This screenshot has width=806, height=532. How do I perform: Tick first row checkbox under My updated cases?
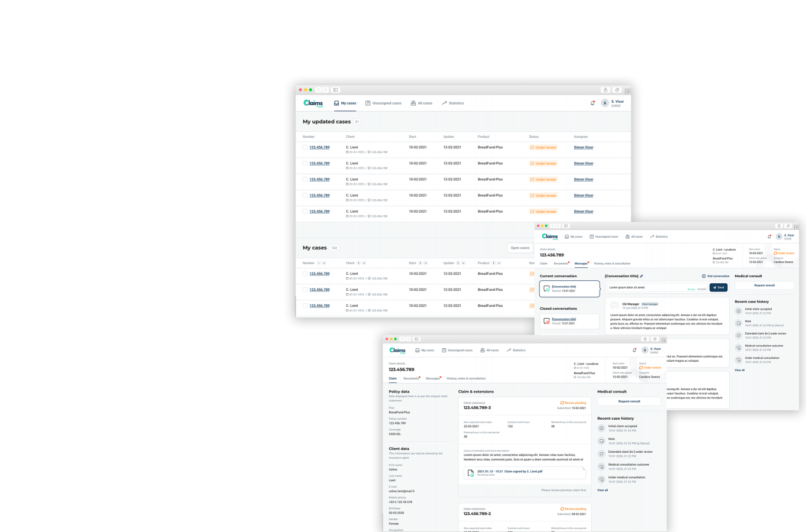[x=305, y=147]
